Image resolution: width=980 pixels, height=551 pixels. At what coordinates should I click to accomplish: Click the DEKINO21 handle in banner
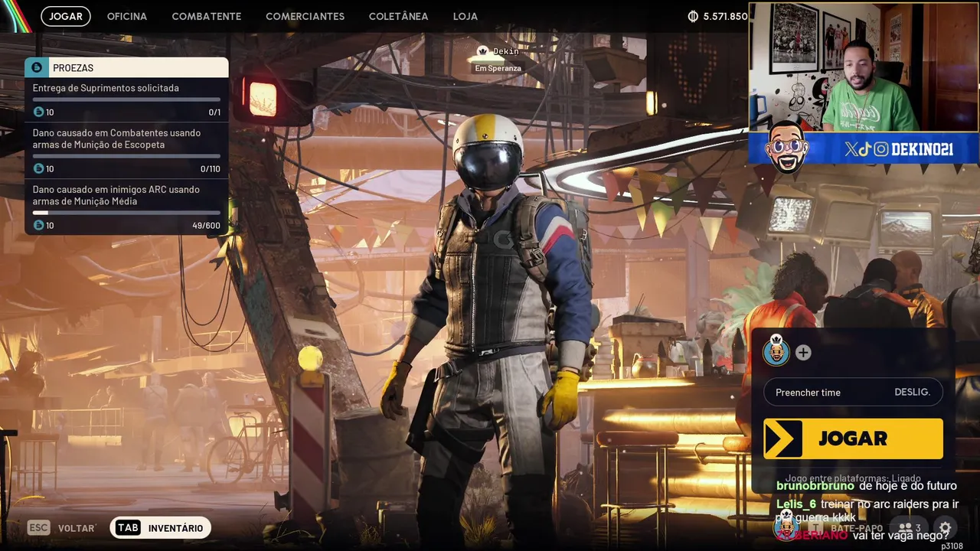tap(922, 149)
